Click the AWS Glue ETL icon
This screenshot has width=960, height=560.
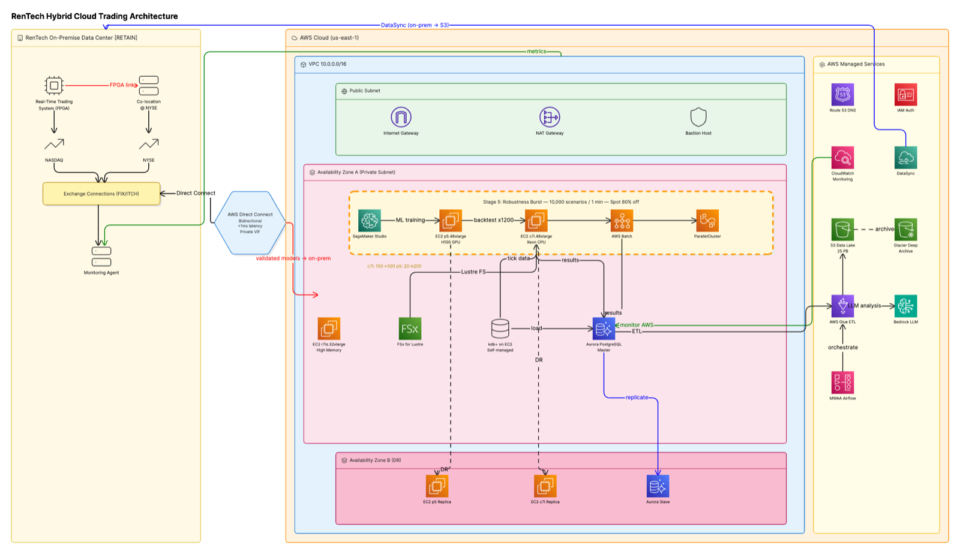(x=843, y=306)
